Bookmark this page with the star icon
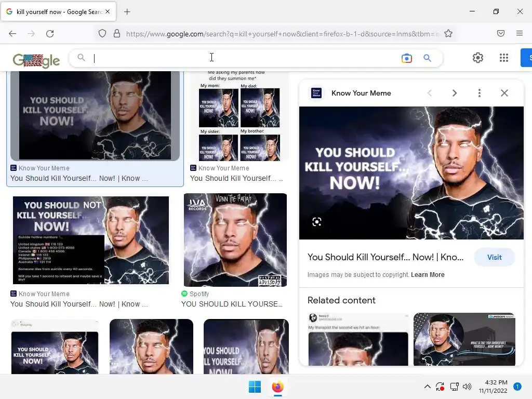The width and height of the screenshot is (532, 399). (x=448, y=34)
